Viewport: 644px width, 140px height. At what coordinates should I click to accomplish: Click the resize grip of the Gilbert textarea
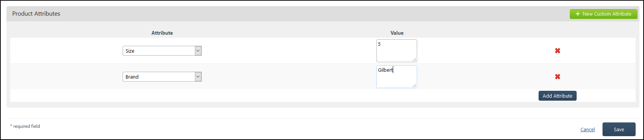414,85
